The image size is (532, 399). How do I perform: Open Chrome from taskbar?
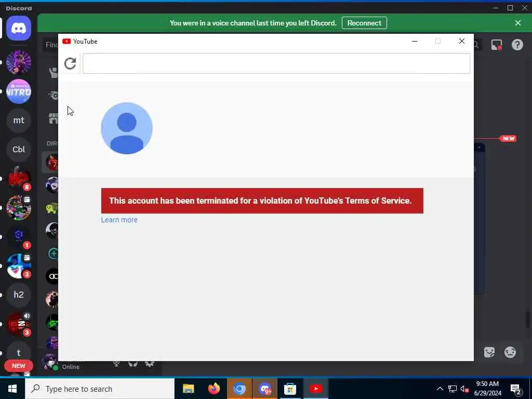click(x=239, y=389)
